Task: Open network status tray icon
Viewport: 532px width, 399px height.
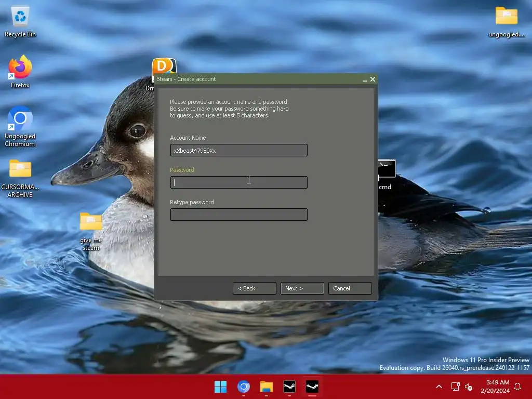Action: coord(455,387)
